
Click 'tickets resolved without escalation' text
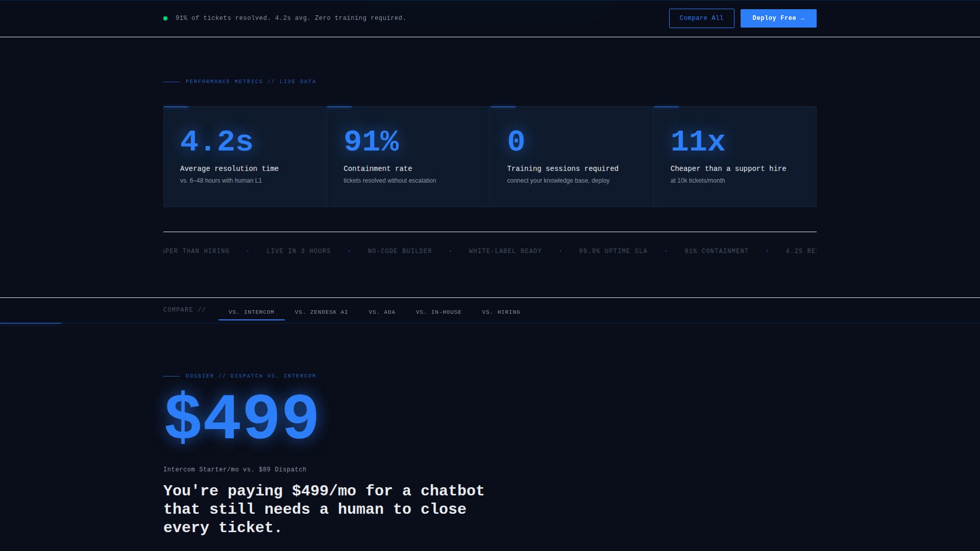(x=390, y=181)
